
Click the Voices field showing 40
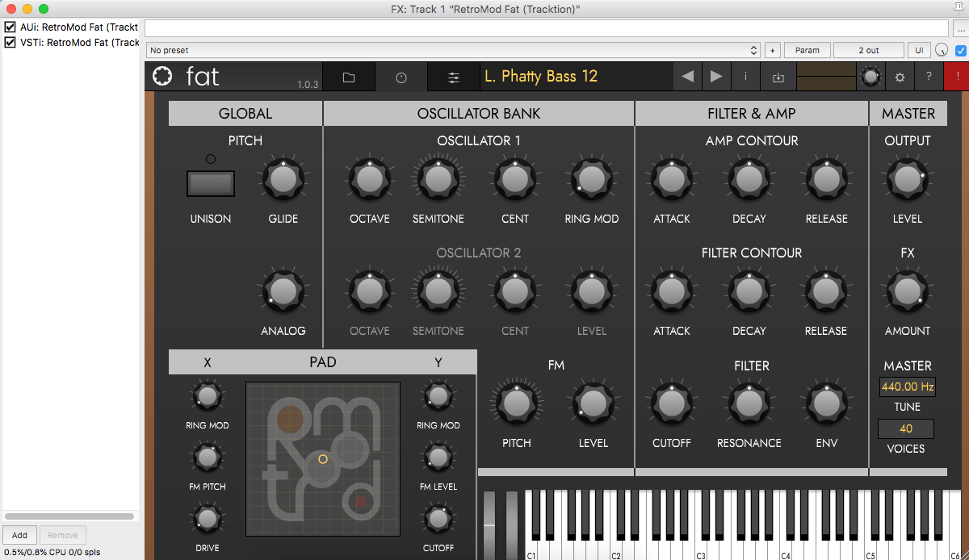click(x=906, y=428)
